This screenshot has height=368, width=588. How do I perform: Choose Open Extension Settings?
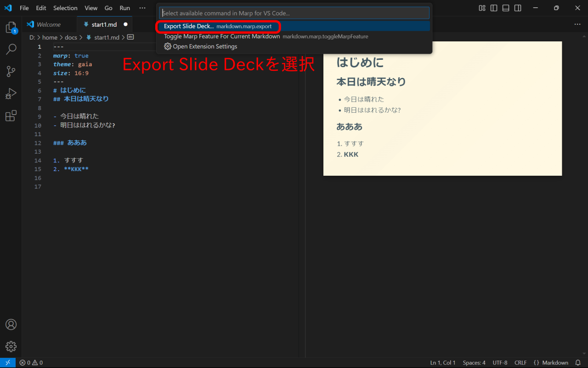click(x=204, y=46)
